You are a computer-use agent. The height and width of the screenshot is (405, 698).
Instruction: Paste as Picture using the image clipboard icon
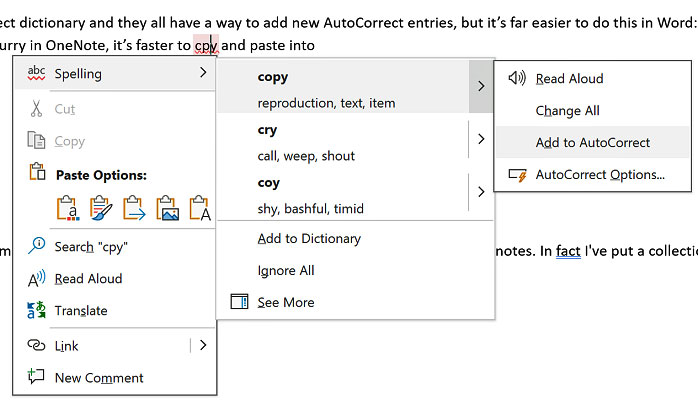click(x=167, y=208)
